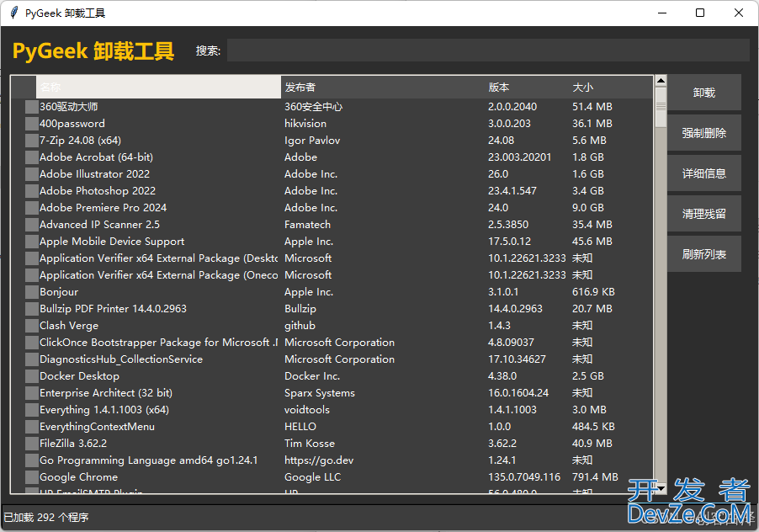Click the 刷新列表 refresh list button
Image resolution: width=759 pixels, height=532 pixels.
pyautogui.click(x=703, y=254)
